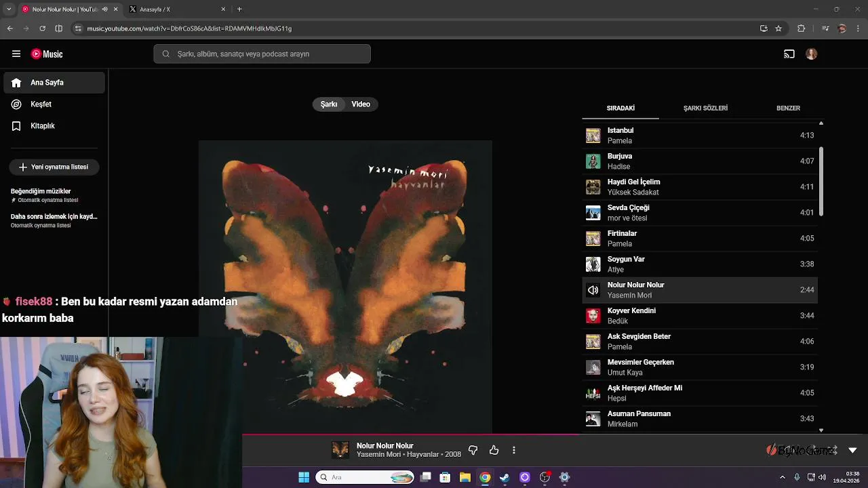Screen dimensions: 868x488
Task: Open Microsoft Store on taskbar
Action: coord(445,477)
